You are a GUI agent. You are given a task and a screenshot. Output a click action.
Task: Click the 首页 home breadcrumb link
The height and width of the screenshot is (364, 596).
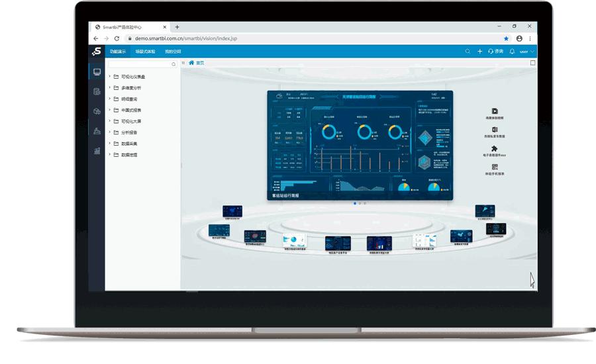click(x=199, y=63)
